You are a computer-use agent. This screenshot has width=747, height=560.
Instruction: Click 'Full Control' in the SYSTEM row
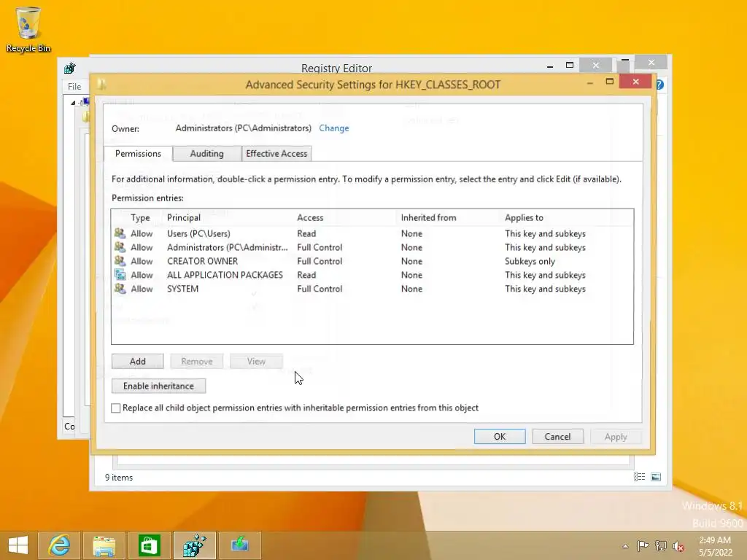[320, 289]
